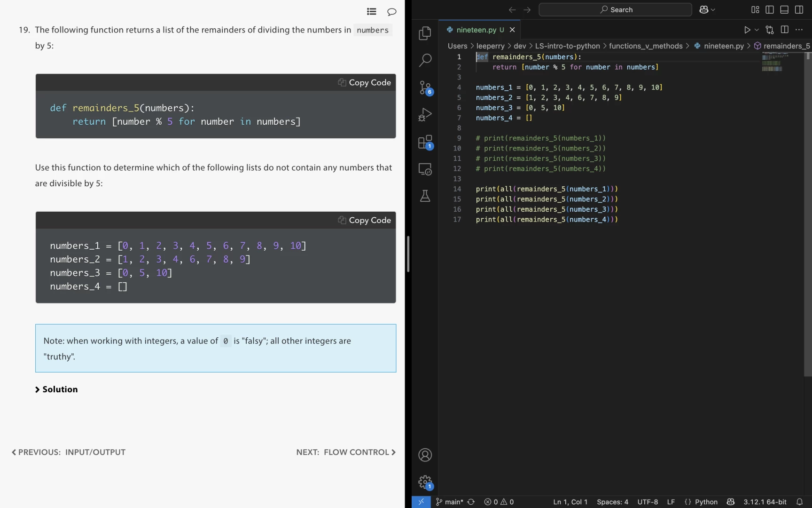The width and height of the screenshot is (812, 508).
Task: Open the Manage gear in the activity bar
Action: click(425, 482)
